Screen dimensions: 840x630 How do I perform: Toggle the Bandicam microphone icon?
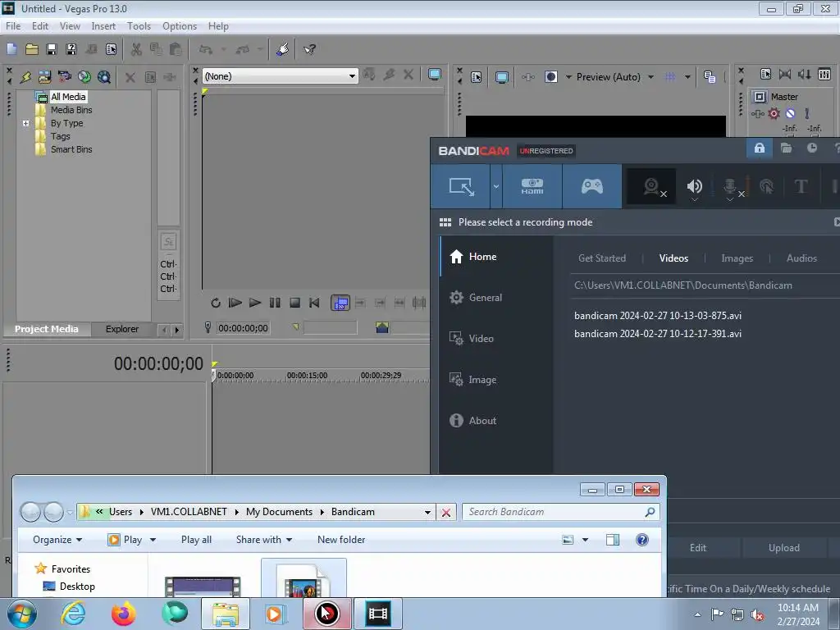[x=730, y=186]
